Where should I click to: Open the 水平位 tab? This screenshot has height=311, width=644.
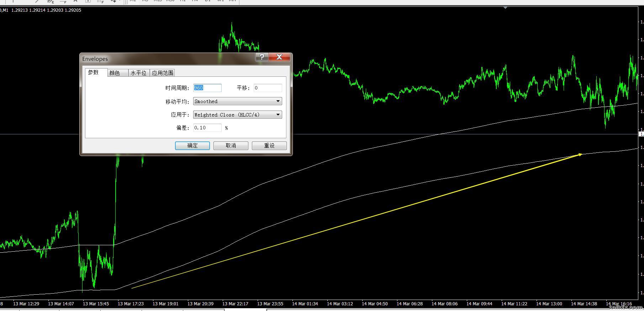pyautogui.click(x=139, y=73)
